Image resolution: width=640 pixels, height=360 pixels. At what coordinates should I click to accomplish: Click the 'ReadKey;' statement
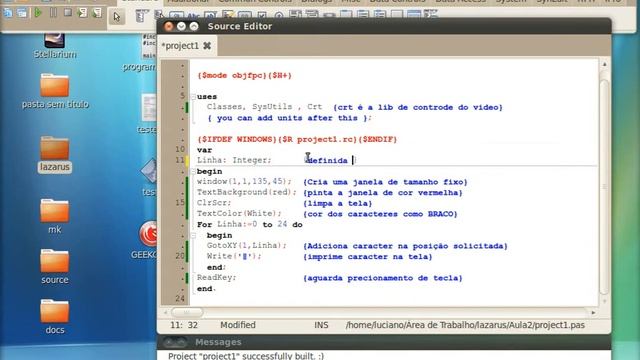click(x=217, y=278)
